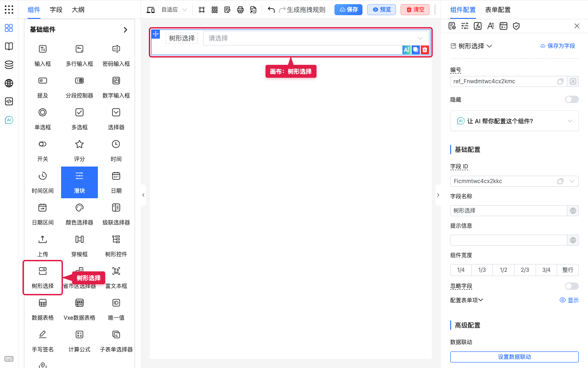The width and height of the screenshot is (588, 368).
Task: Click the crop frame icon in toolbar
Action: pos(202,10)
